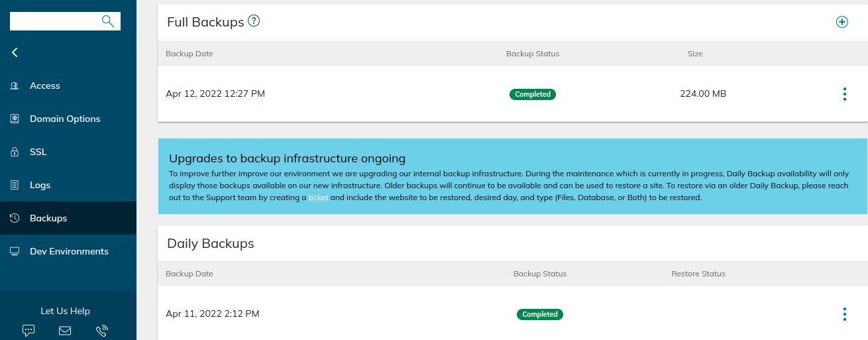Viewport: 868px width, 340px height.
Task: Click the Backups history clock icon
Action: coord(15,218)
